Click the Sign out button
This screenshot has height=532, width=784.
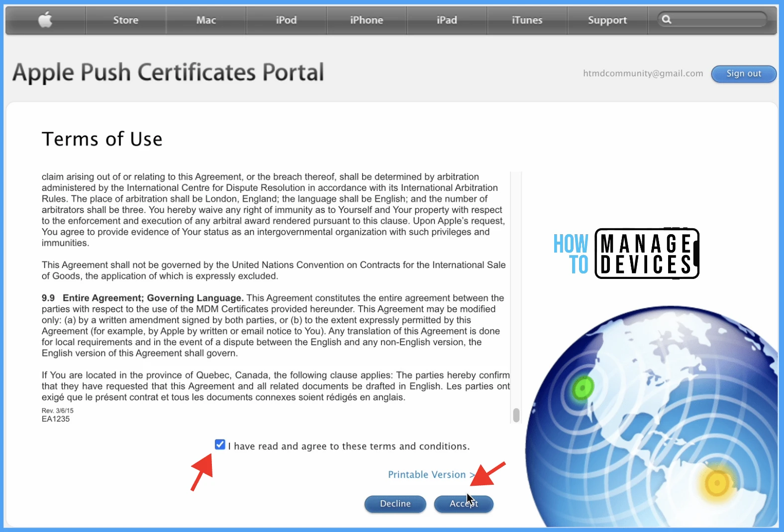pyautogui.click(x=744, y=74)
